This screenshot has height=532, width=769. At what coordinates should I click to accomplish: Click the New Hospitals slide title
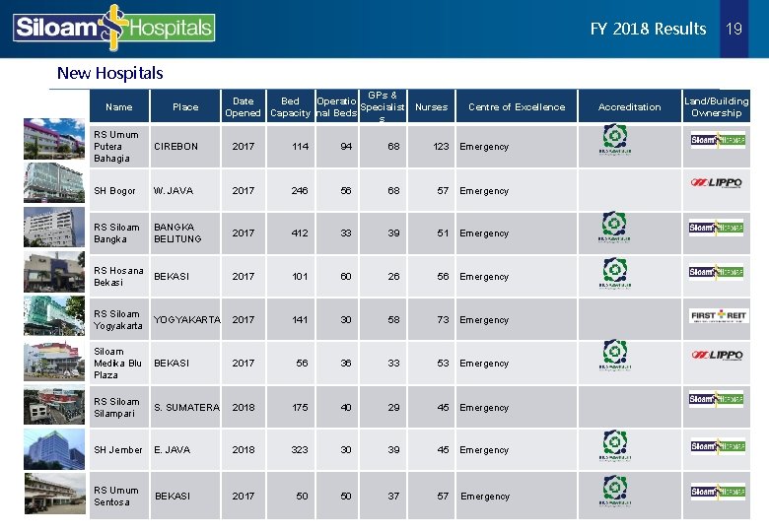pos(109,73)
